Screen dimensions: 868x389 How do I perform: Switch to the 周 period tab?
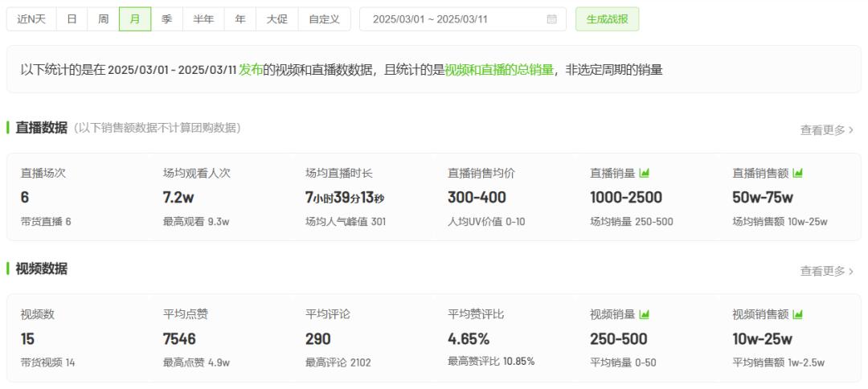tap(104, 19)
